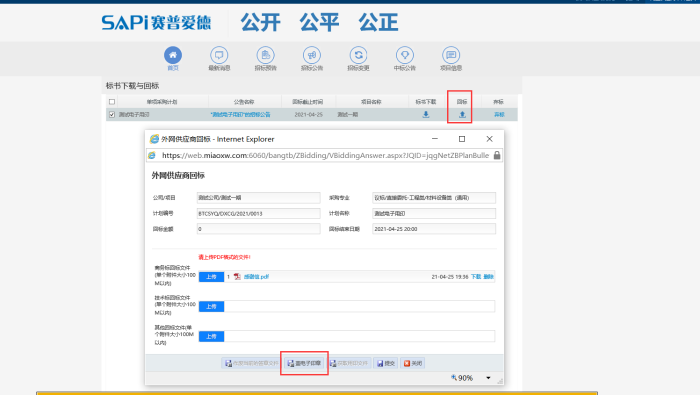The width and height of the screenshot is (700, 395).
Task: Click the 下载 link for 感谢信.pdf
Action: coord(476,277)
